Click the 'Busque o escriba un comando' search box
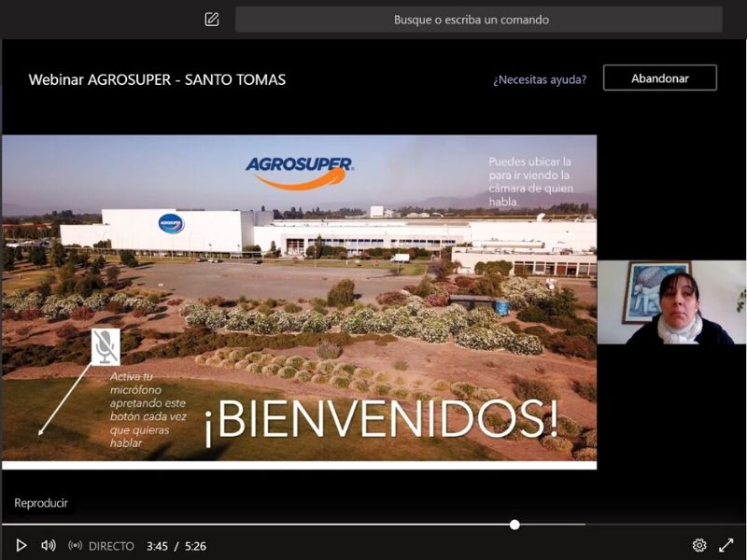This screenshot has width=747, height=560. click(x=479, y=20)
